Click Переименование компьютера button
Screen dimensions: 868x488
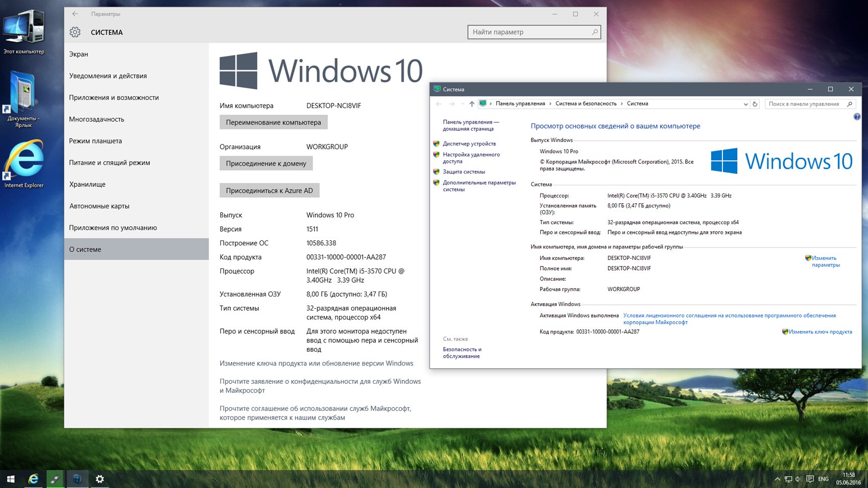point(274,123)
